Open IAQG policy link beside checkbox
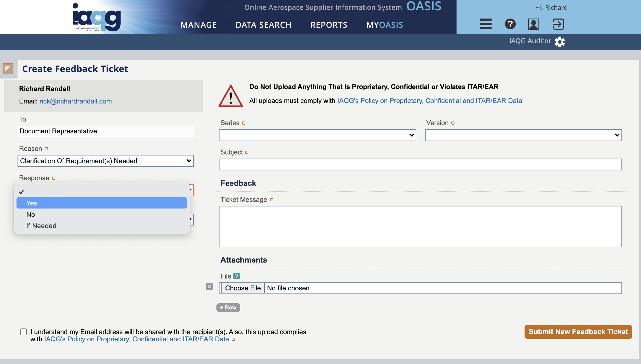This screenshot has height=364, width=641. pyautogui.click(x=137, y=339)
